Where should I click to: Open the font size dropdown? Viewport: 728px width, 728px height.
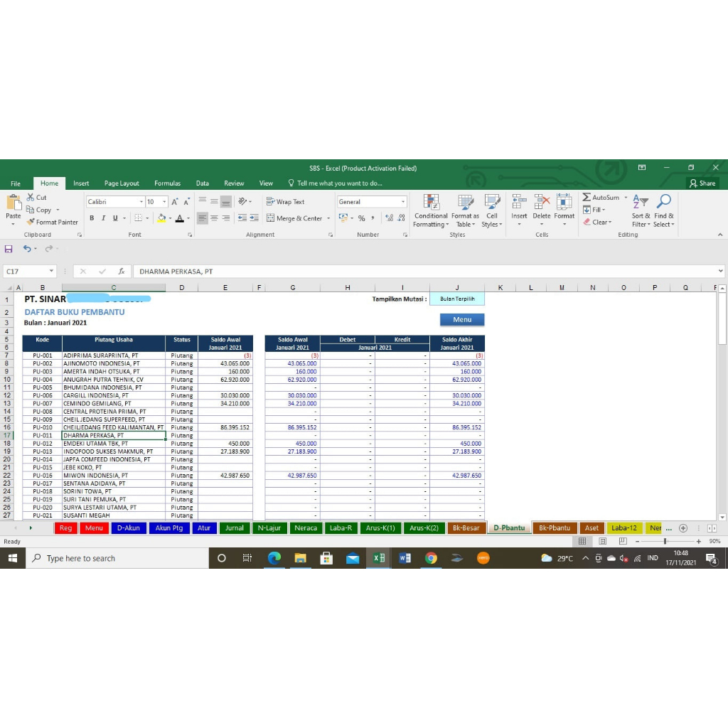pyautogui.click(x=164, y=201)
